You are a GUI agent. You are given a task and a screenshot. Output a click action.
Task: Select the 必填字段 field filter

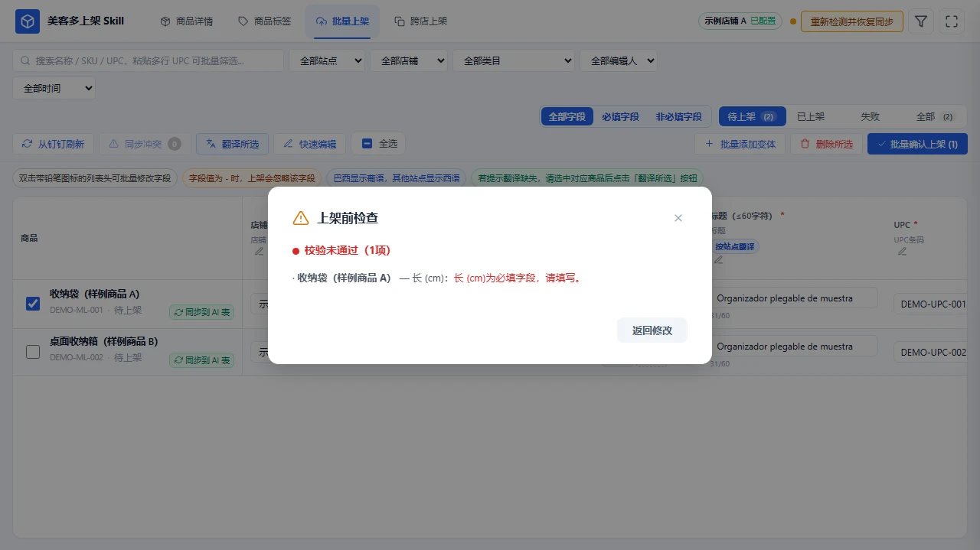[620, 117]
